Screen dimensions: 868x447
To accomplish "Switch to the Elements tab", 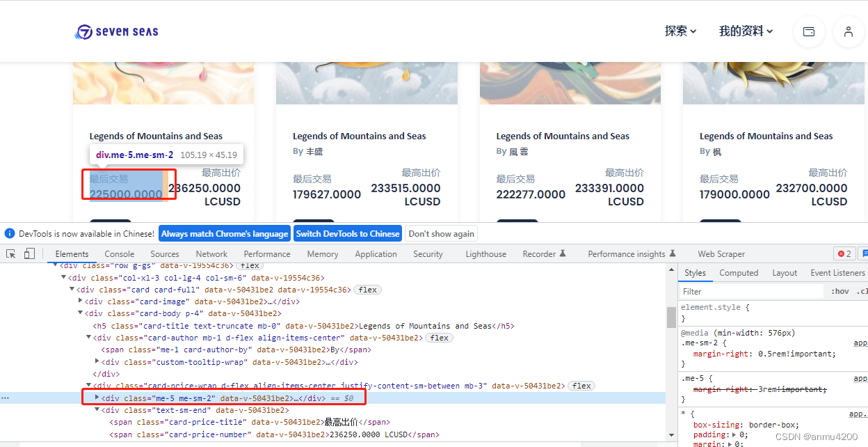I will 72,254.
